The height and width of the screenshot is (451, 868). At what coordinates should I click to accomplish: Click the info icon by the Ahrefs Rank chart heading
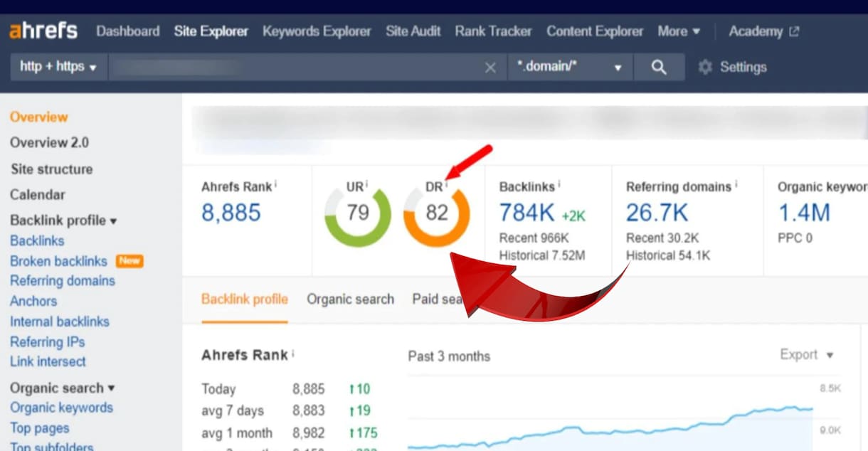tap(293, 354)
